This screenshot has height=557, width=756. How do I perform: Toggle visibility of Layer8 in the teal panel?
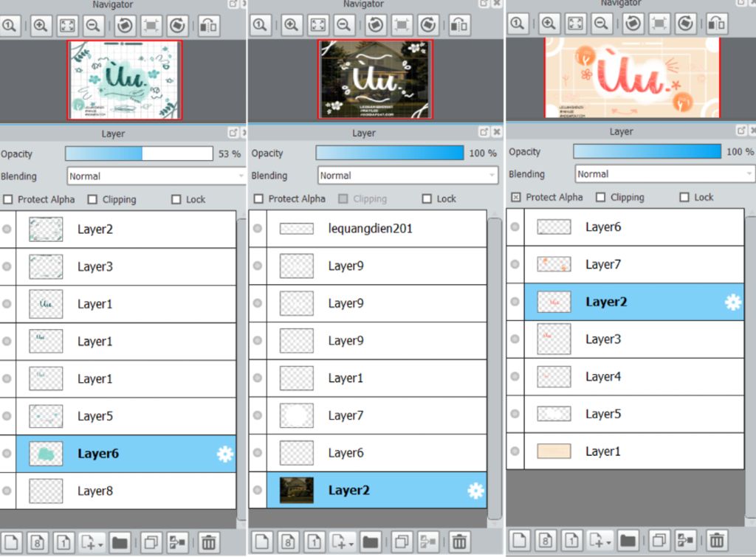point(7,491)
